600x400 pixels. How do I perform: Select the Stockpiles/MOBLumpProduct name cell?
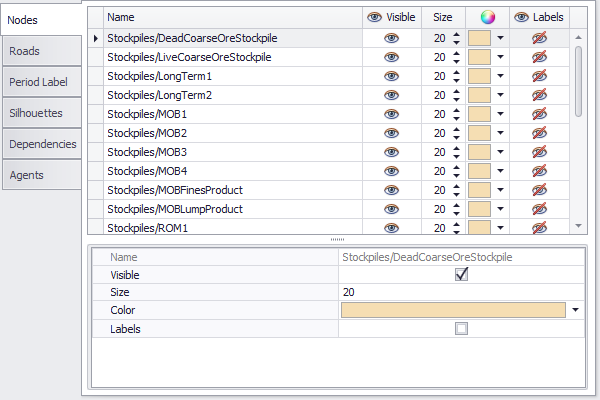[x=233, y=209]
